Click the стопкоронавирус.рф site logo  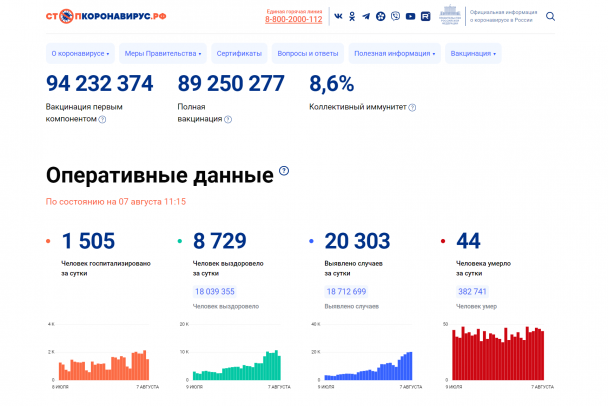[x=106, y=16]
